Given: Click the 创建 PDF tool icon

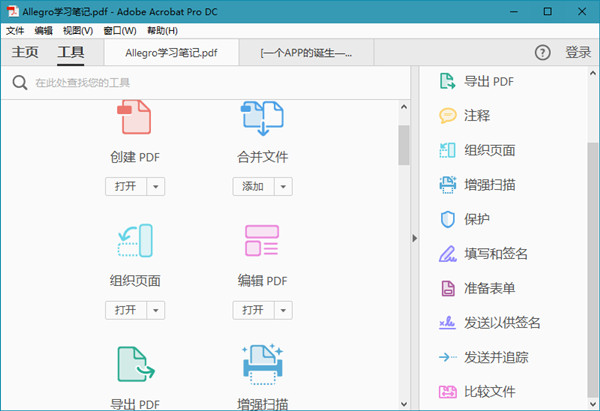Looking at the screenshot, I should (135, 118).
